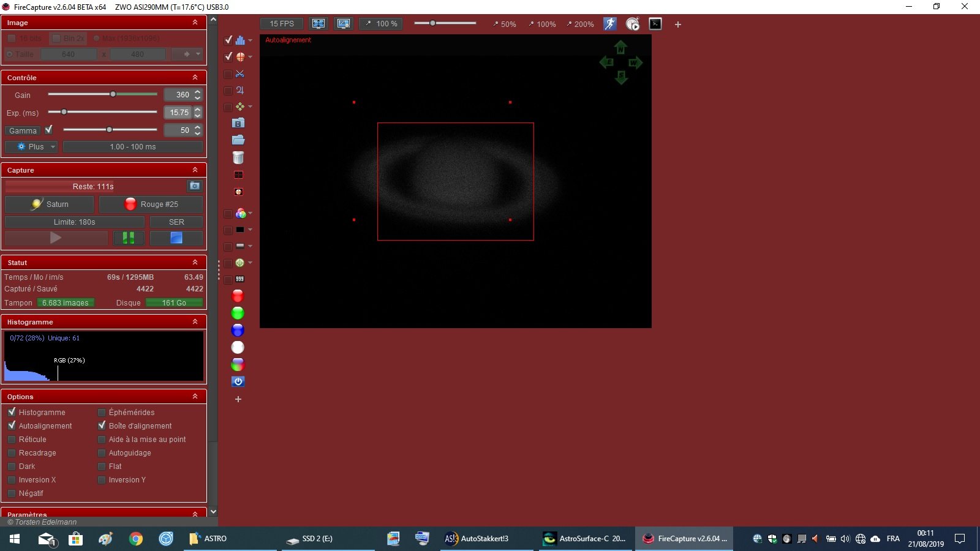
Task: Toggle the orange crosshair toolbar checkbox
Action: click(228, 56)
